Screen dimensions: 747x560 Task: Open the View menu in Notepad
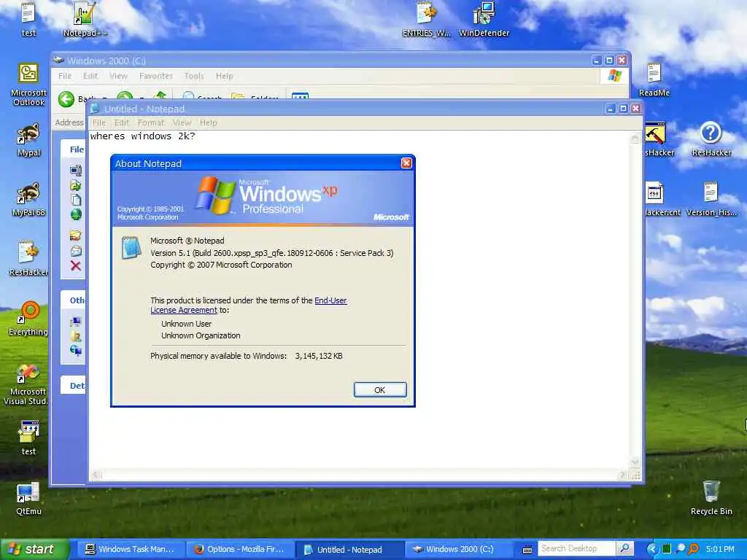182,122
